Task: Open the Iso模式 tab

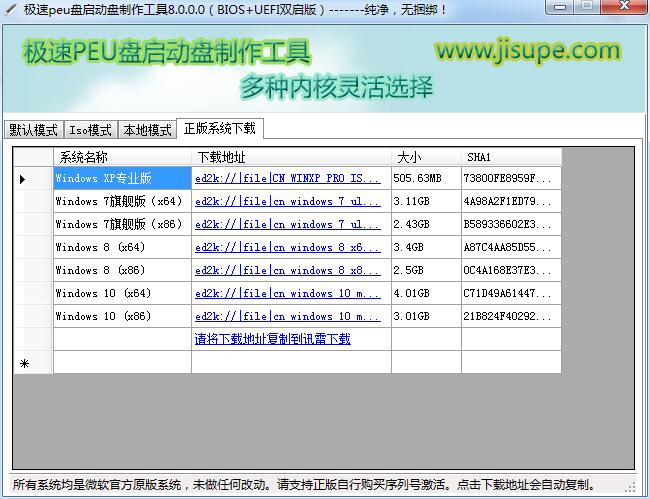Action: click(x=90, y=130)
